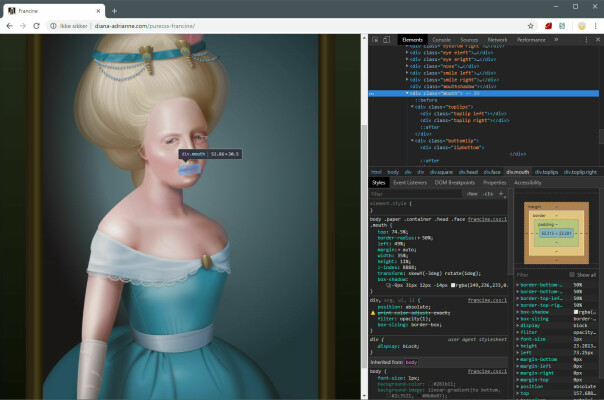Click the Computed filter input field

[541, 275]
